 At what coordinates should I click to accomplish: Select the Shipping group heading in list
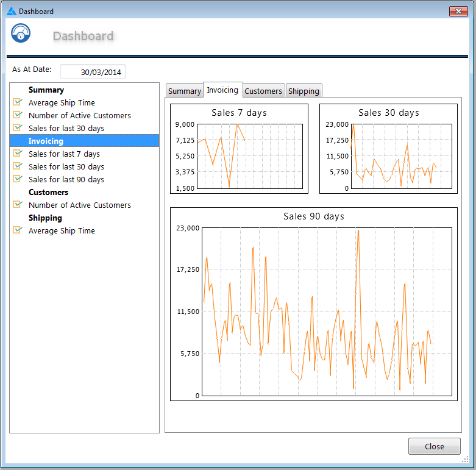(45, 218)
